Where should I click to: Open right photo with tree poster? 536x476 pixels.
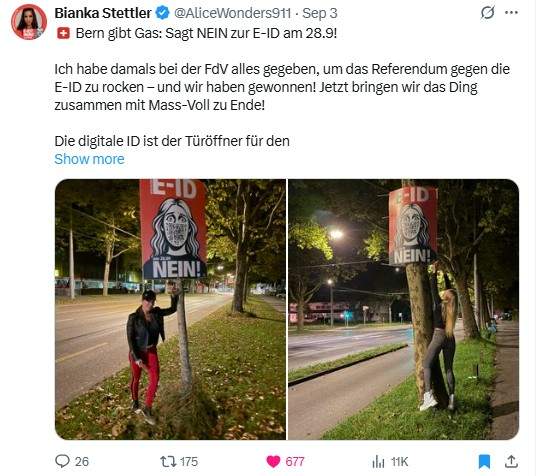pyautogui.click(x=404, y=309)
